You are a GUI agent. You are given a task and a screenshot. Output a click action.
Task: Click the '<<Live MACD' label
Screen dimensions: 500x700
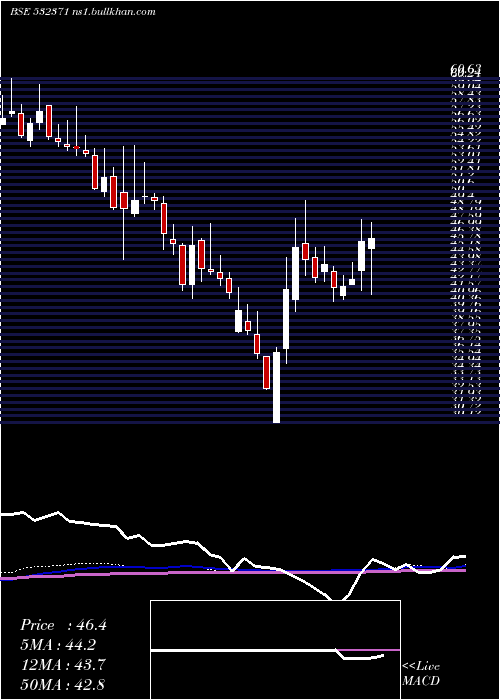coord(421,674)
